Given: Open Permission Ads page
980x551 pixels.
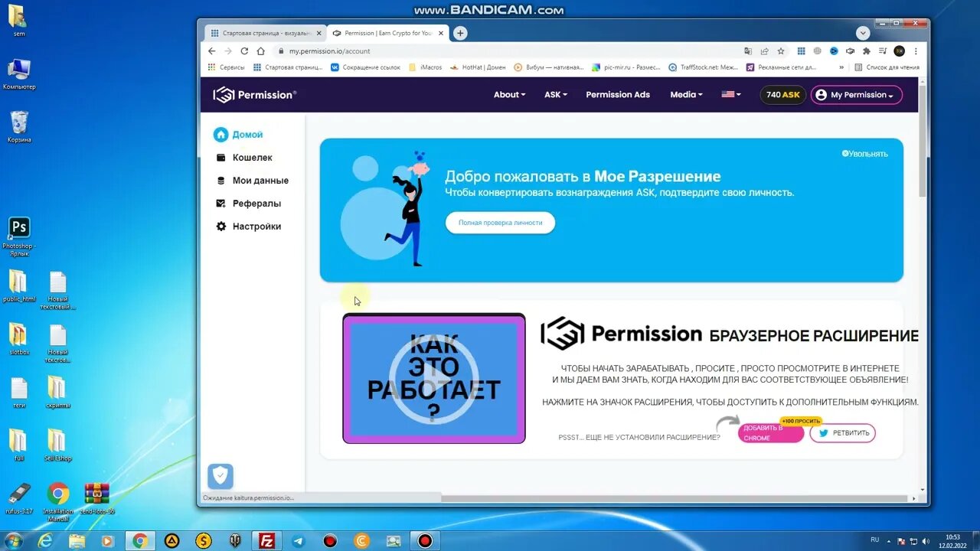Looking at the screenshot, I should pyautogui.click(x=618, y=95).
